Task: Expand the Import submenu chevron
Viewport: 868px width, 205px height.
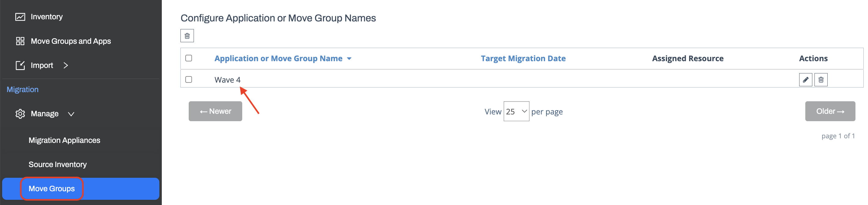Action: point(66,65)
